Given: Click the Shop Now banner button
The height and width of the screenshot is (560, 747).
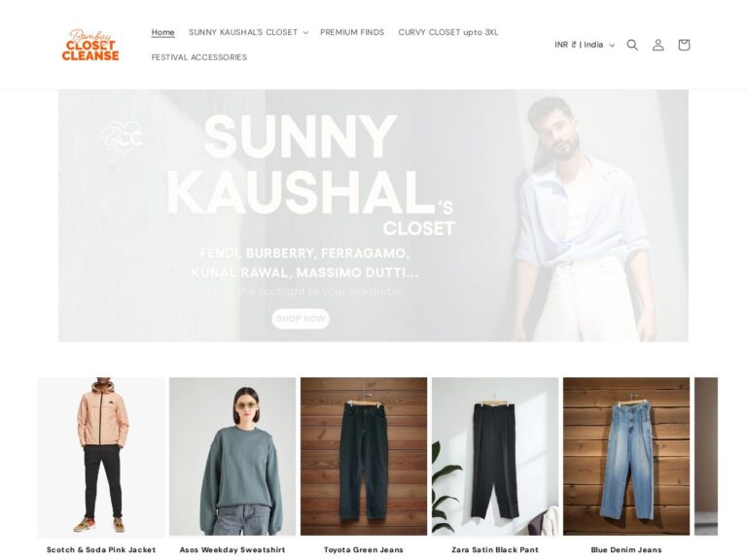Looking at the screenshot, I should click(x=301, y=319).
